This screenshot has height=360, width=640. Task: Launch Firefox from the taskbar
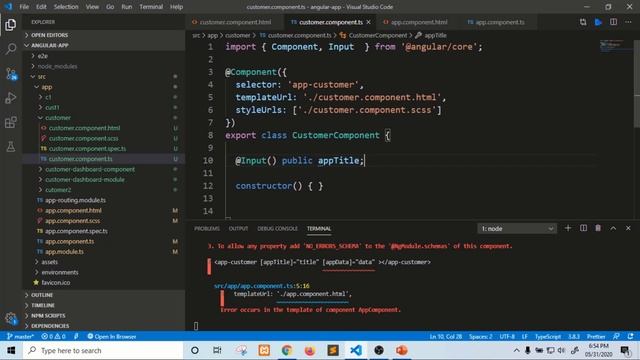coord(310,350)
